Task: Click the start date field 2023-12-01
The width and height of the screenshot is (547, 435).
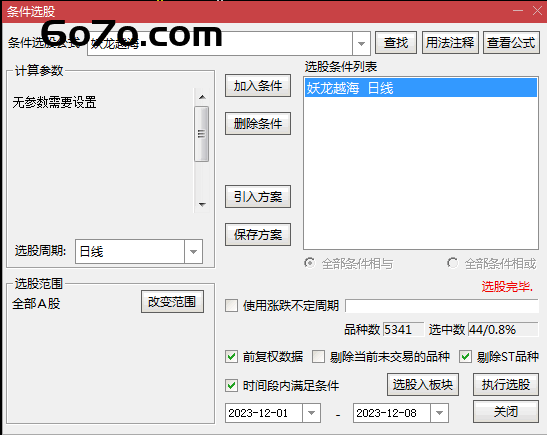Action: pos(264,413)
